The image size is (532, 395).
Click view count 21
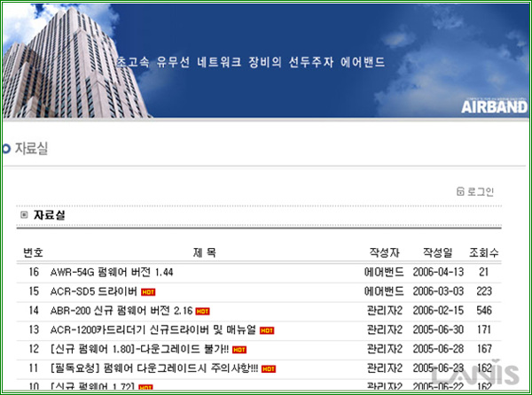[484, 272]
